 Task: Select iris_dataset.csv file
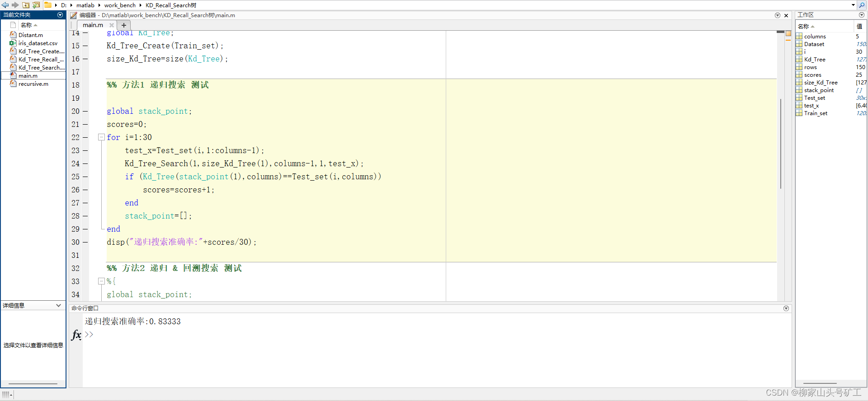click(x=38, y=43)
